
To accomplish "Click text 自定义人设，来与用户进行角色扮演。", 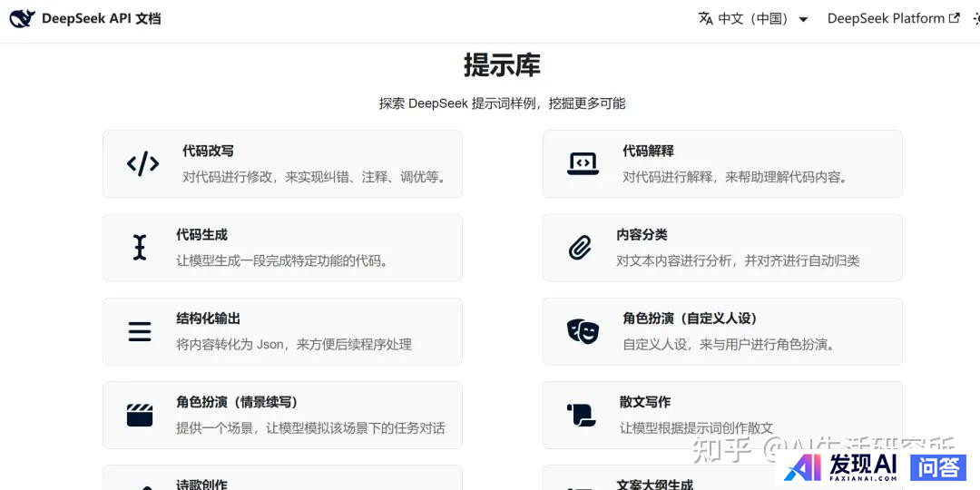I will [x=730, y=345].
